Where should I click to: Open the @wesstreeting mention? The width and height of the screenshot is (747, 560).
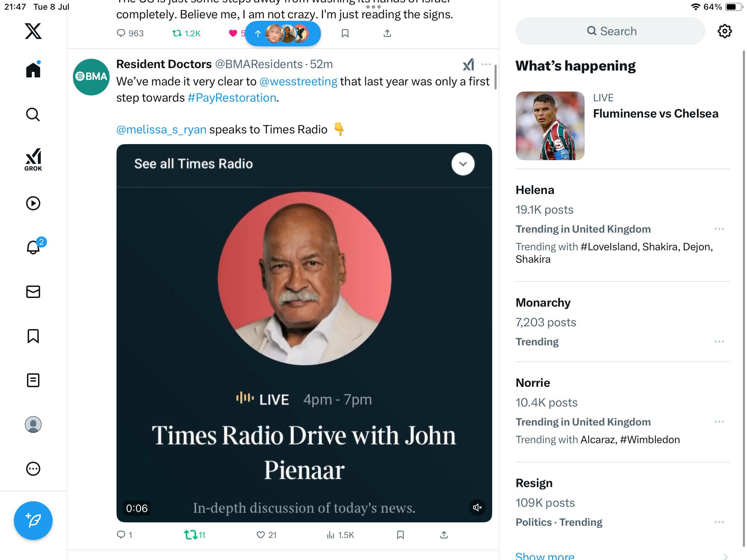click(x=298, y=82)
